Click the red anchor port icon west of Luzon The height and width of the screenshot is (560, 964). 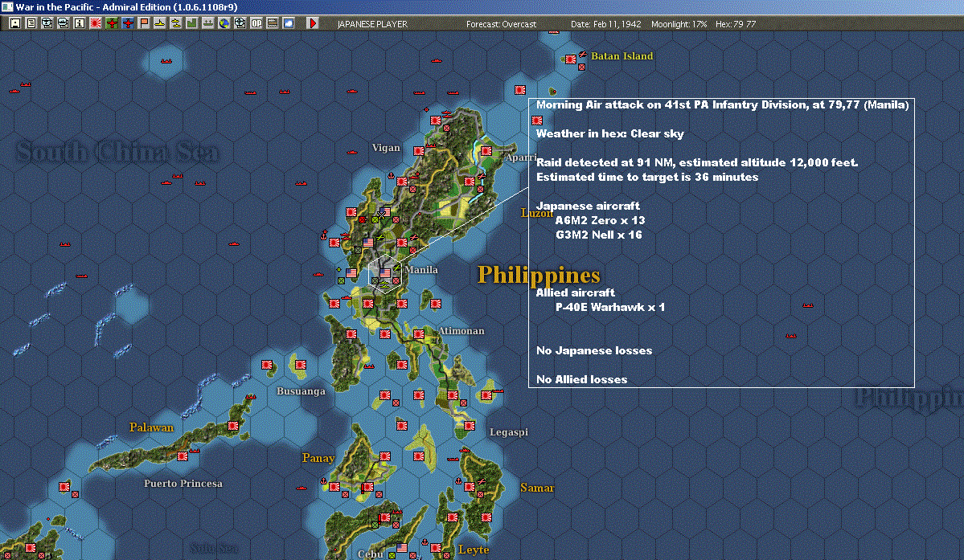[x=324, y=235]
